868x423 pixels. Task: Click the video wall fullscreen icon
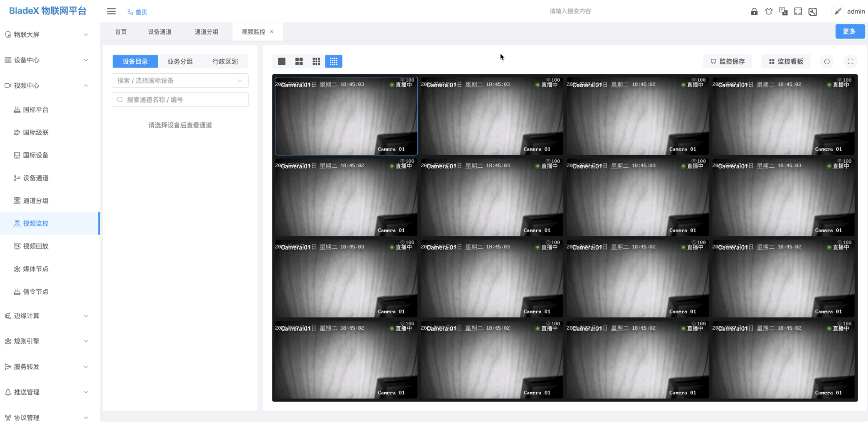pyautogui.click(x=850, y=62)
